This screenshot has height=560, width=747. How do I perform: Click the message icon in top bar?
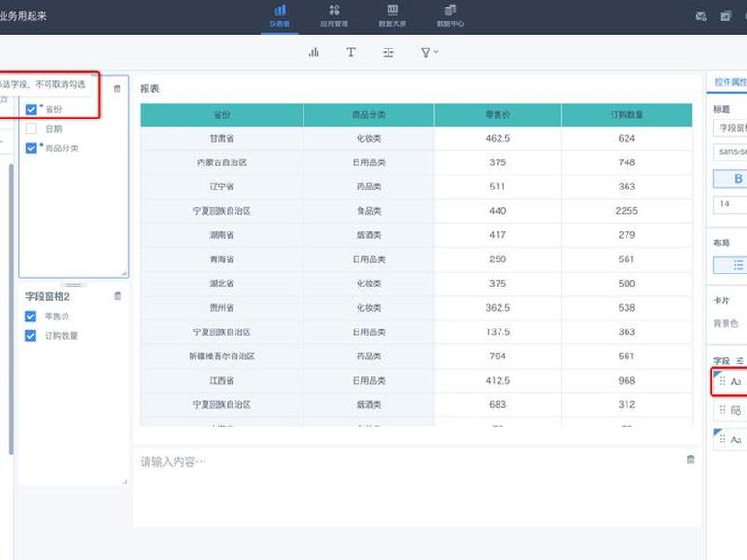701,16
